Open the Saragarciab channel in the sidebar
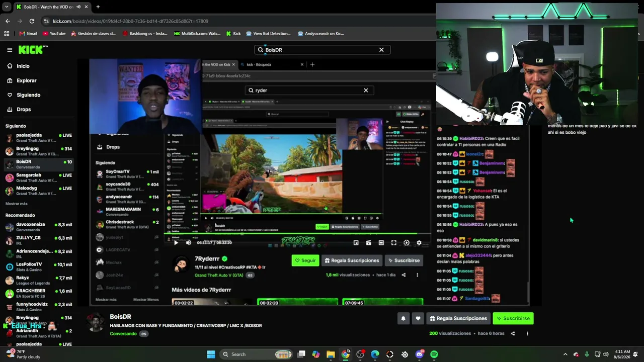644x362 pixels. coord(38,177)
